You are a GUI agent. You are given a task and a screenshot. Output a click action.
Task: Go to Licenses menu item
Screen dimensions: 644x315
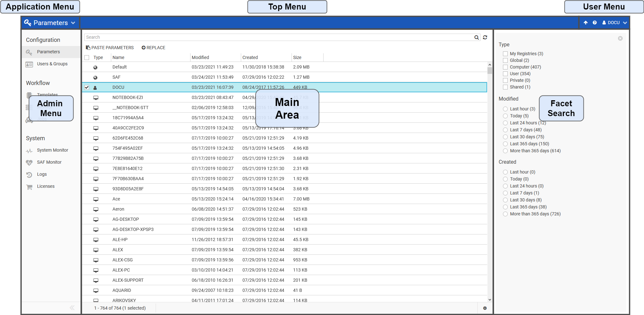pos(46,186)
